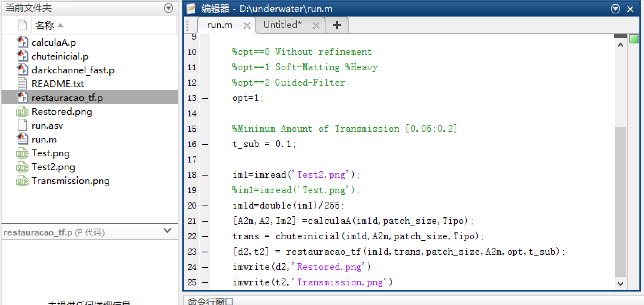Set breakpoint on line 13 dash

tap(205, 98)
